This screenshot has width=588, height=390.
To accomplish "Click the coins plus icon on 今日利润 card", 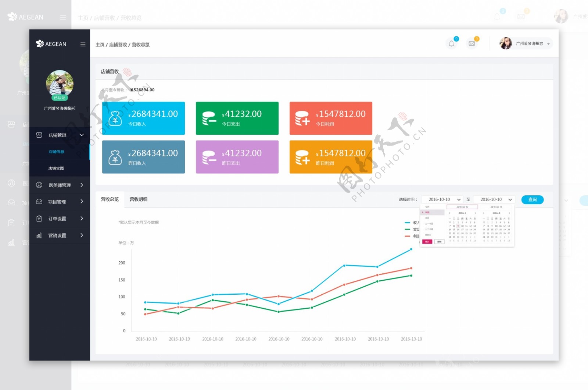I will tap(303, 118).
